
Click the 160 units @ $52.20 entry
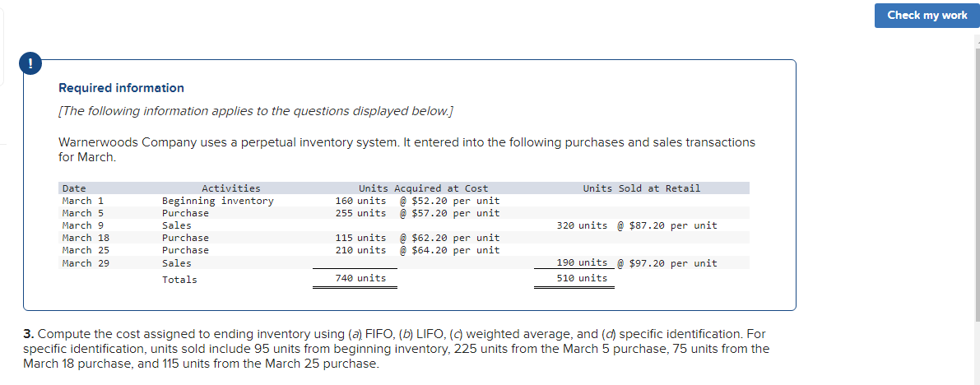pyautogui.click(x=417, y=201)
